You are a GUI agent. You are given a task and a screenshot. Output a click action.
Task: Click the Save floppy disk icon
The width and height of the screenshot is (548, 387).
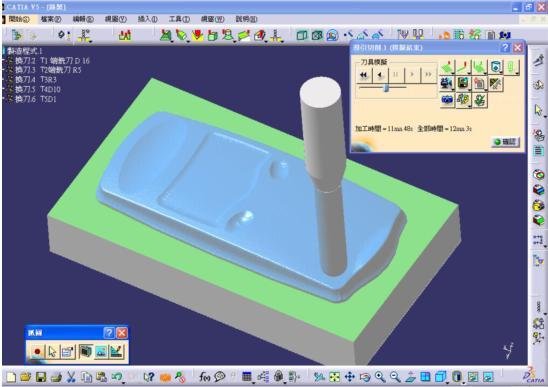point(41,377)
